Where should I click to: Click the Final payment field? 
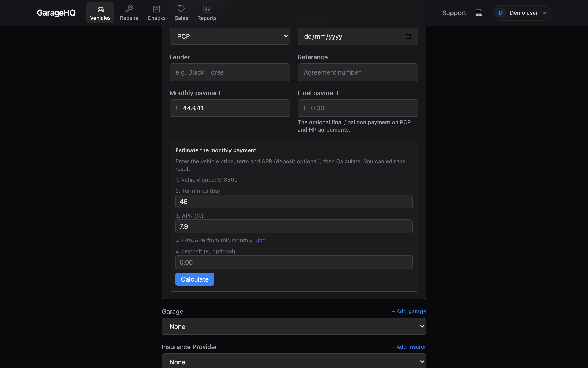[358, 108]
